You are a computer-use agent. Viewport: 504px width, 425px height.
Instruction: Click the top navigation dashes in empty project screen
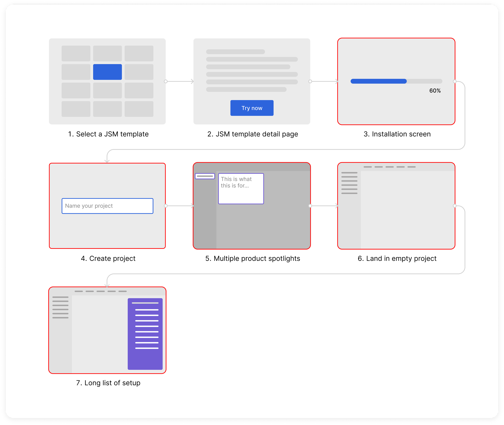[389, 167]
